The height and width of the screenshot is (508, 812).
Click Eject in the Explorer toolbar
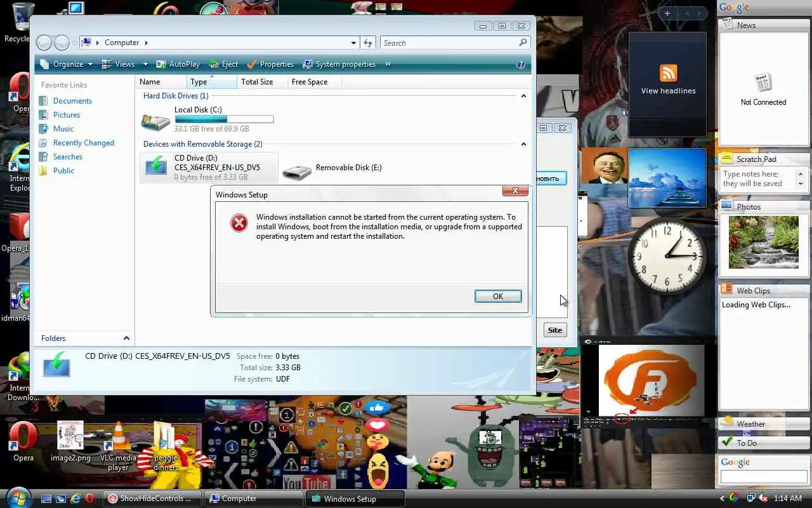pyautogui.click(x=223, y=64)
